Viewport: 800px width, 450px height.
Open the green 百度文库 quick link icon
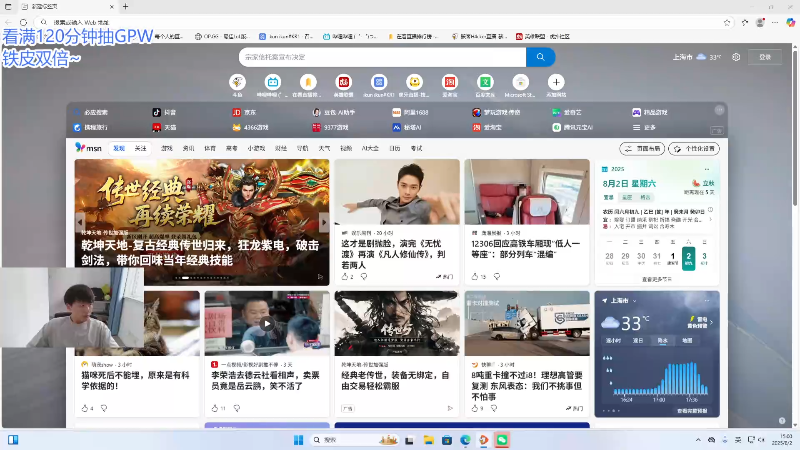point(485,82)
